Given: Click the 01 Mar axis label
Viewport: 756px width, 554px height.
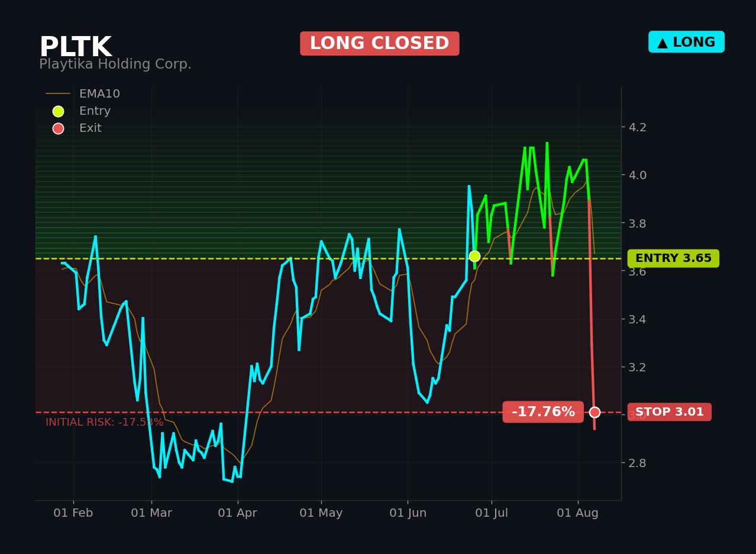Looking at the screenshot, I should tap(151, 513).
